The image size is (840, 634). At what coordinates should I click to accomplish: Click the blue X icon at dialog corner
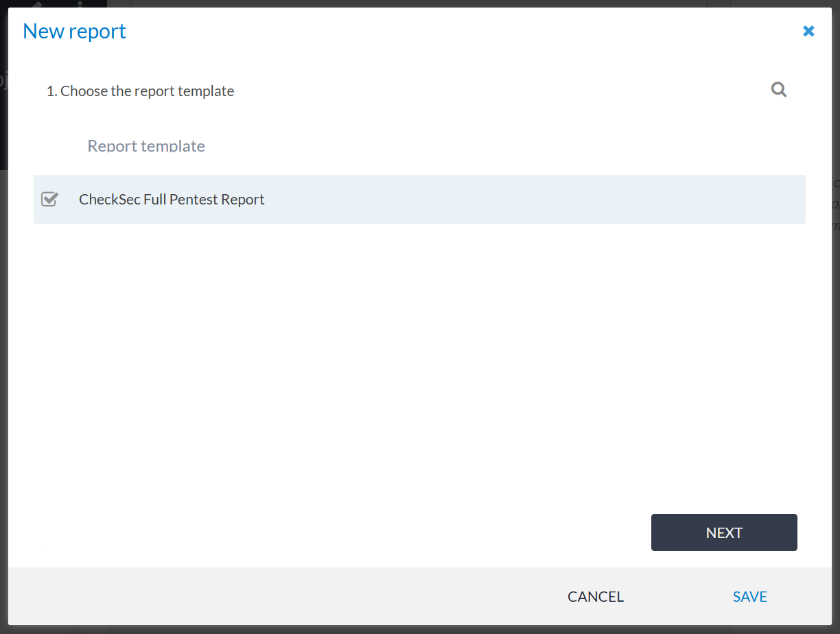coord(808,31)
